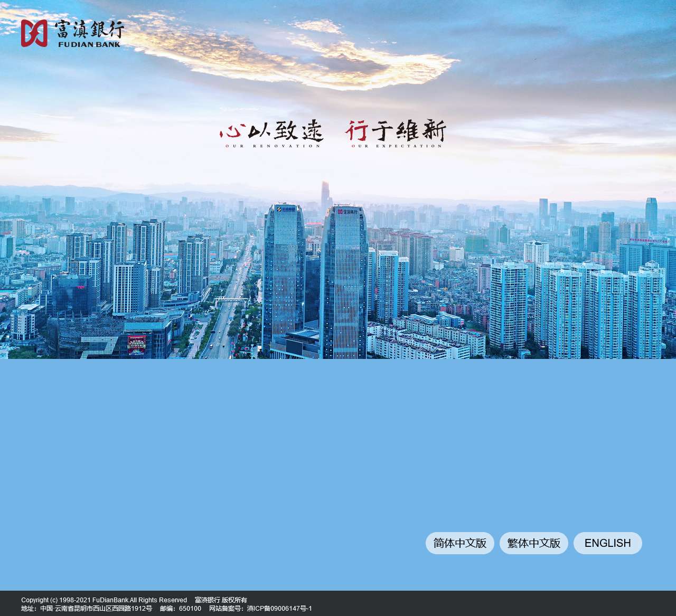This screenshot has width=676, height=616.
Task: Select the 繁体中文版 language button
Action: pos(534,543)
